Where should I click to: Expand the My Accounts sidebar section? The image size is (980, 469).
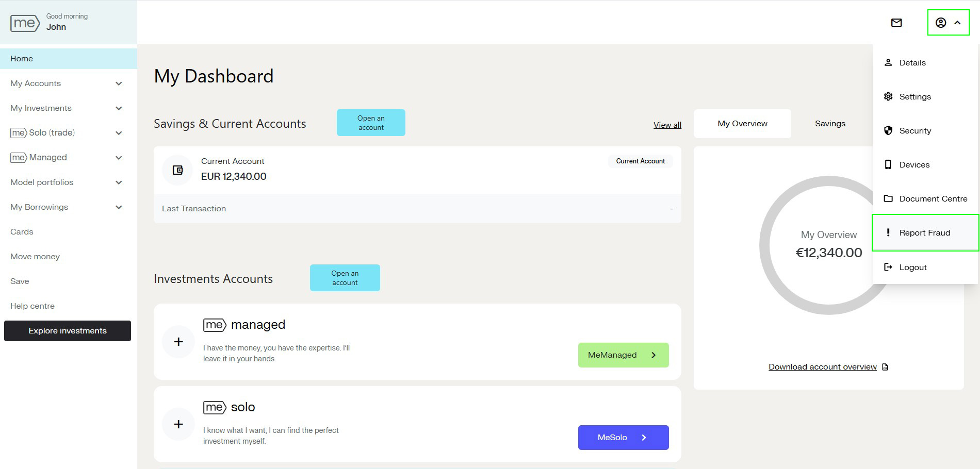click(119, 83)
